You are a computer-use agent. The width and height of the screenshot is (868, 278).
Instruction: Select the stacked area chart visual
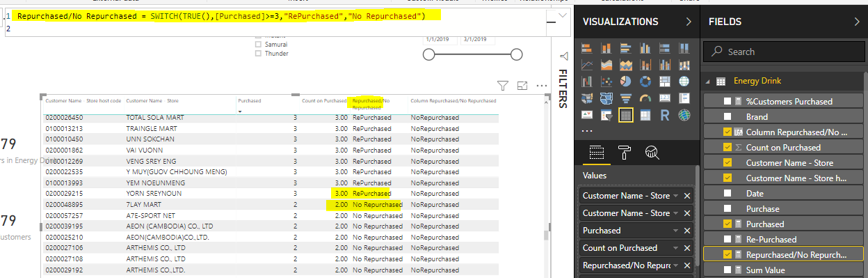625,65
